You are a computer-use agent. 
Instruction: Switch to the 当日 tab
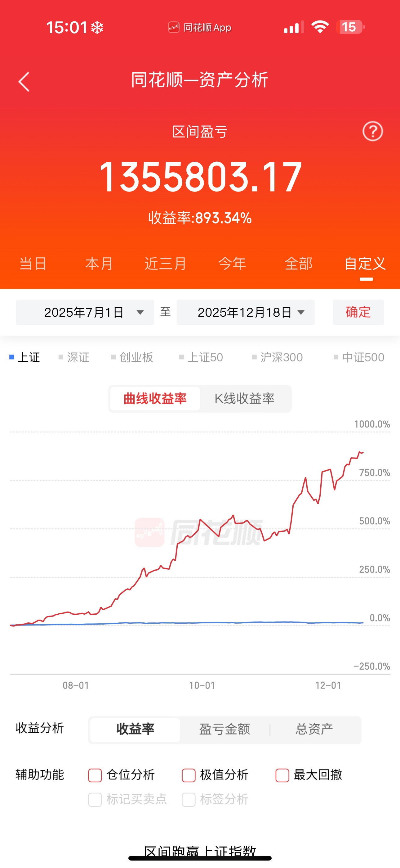coord(33,264)
